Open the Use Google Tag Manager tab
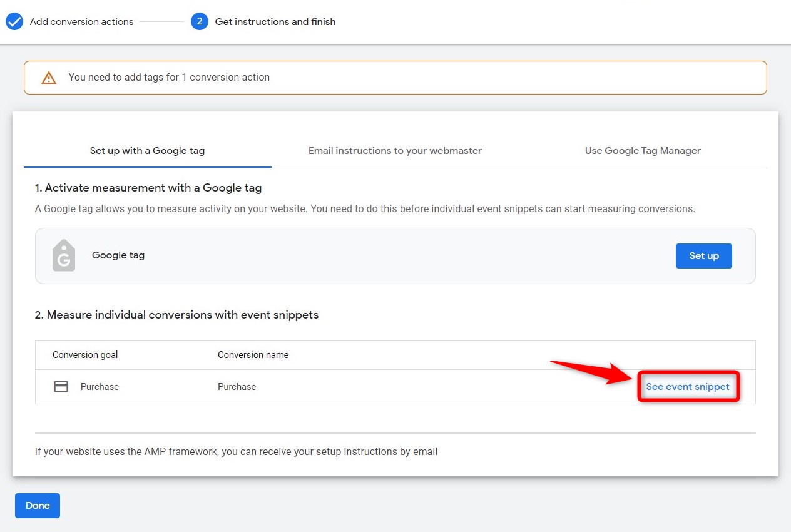This screenshot has height=532, width=791. 643,151
